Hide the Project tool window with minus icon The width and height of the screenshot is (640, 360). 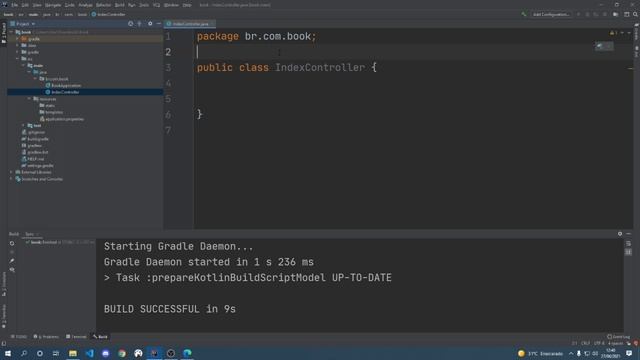coord(159,24)
